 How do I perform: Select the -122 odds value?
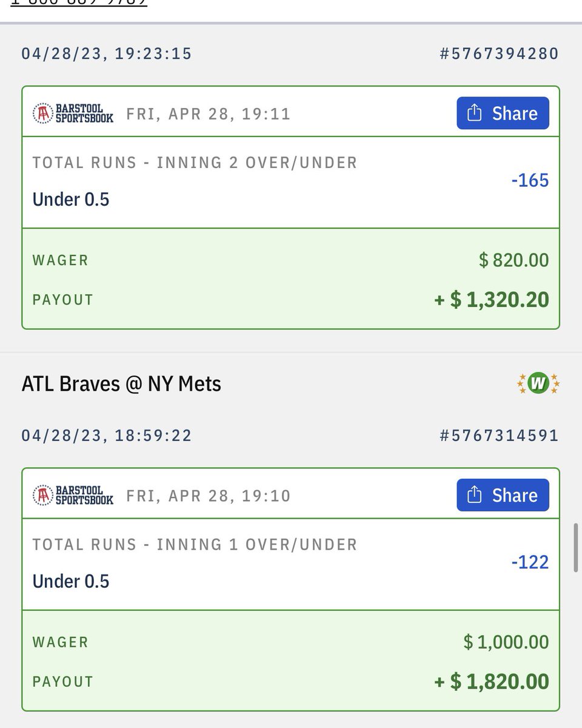click(x=530, y=562)
